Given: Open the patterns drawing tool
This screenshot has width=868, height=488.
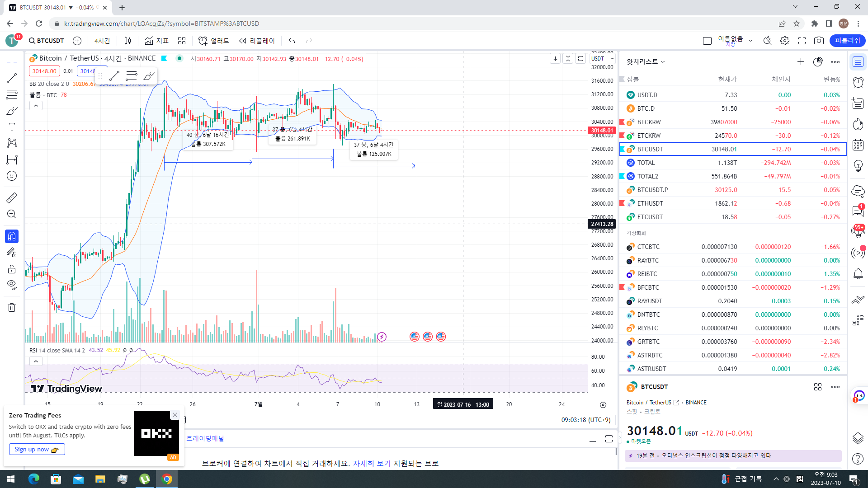Looking at the screenshot, I should 12,143.
